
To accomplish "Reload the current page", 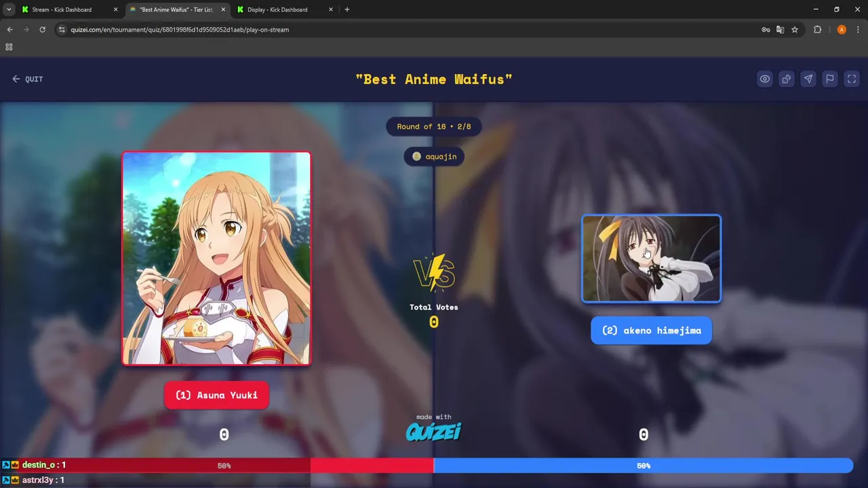I will (x=42, y=30).
